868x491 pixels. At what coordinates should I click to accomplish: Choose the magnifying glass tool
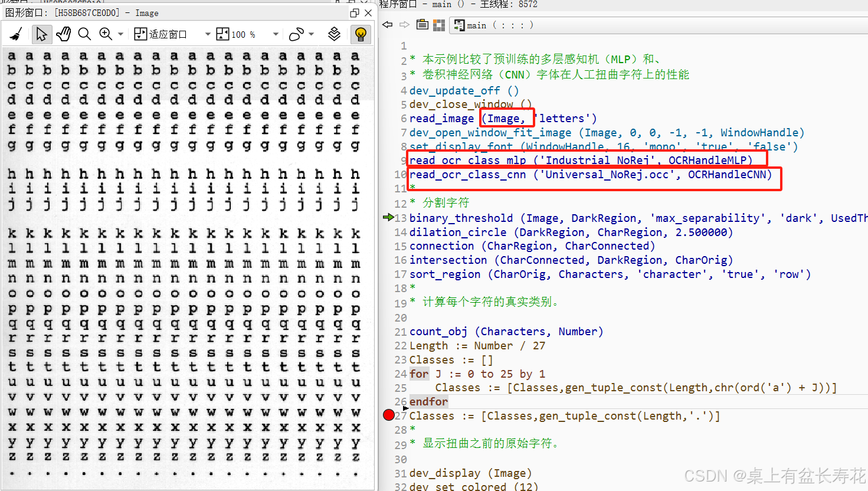point(84,34)
